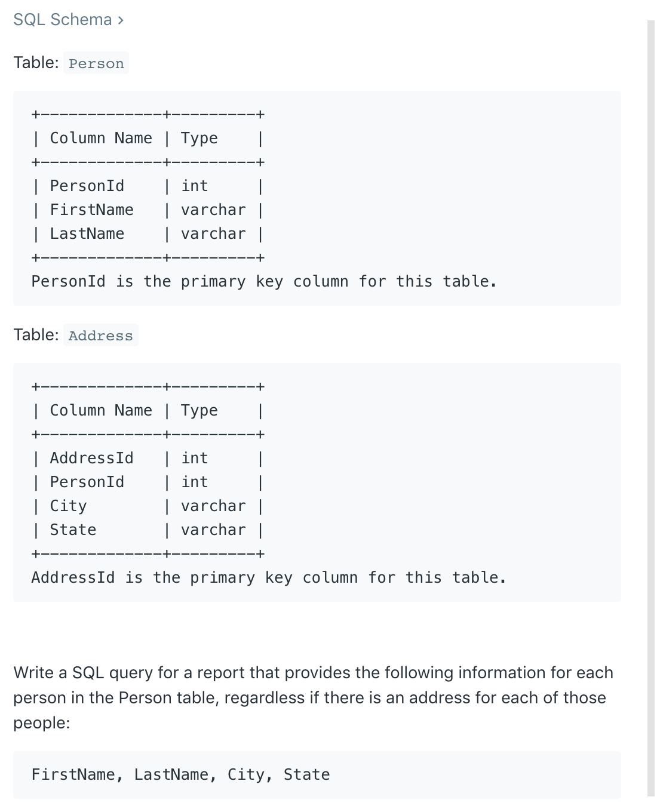The height and width of the screenshot is (812, 657).
Task: Click the Type header in Address table
Action: [199, 411]
